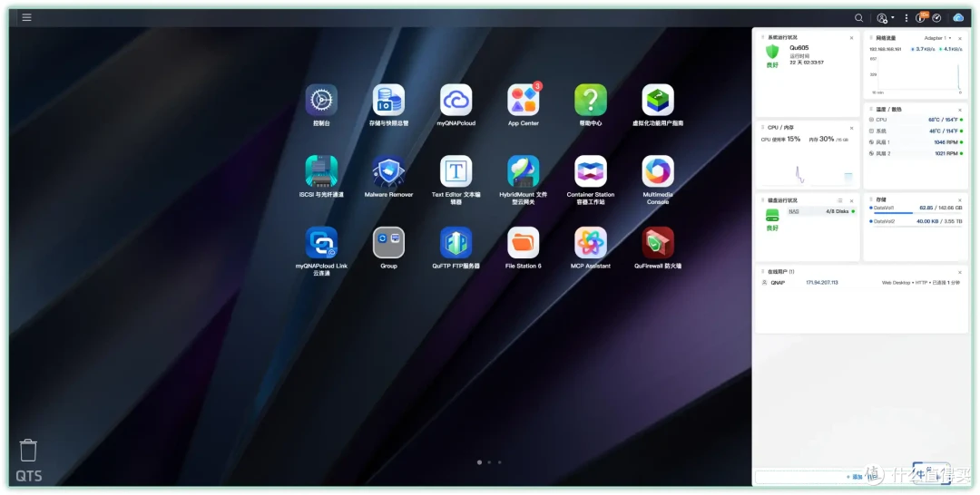This screenshot has width=980, height=495.
Task: Open the MCP Assistant app
Action: [591, 242]
